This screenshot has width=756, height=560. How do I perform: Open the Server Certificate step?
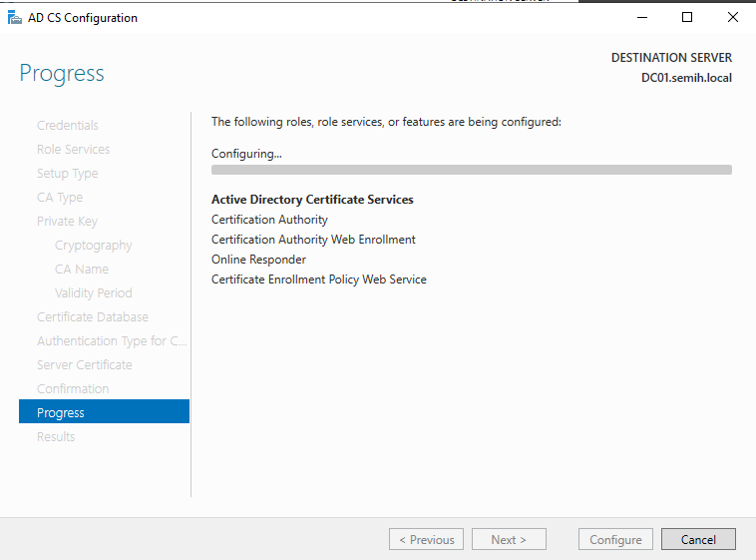(85, 365)
